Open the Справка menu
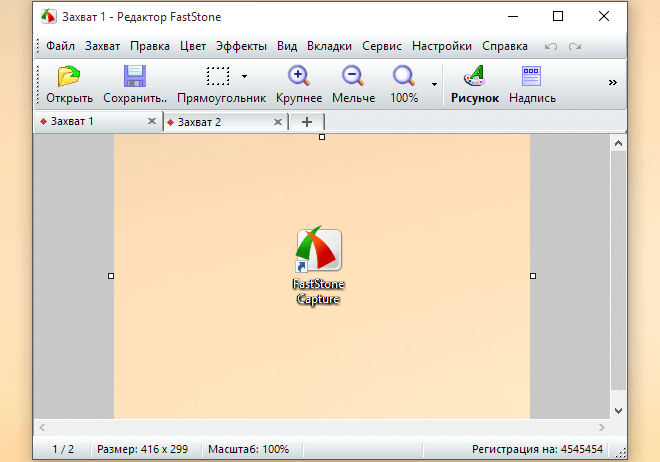660x462 pixels. coord(505,46)
